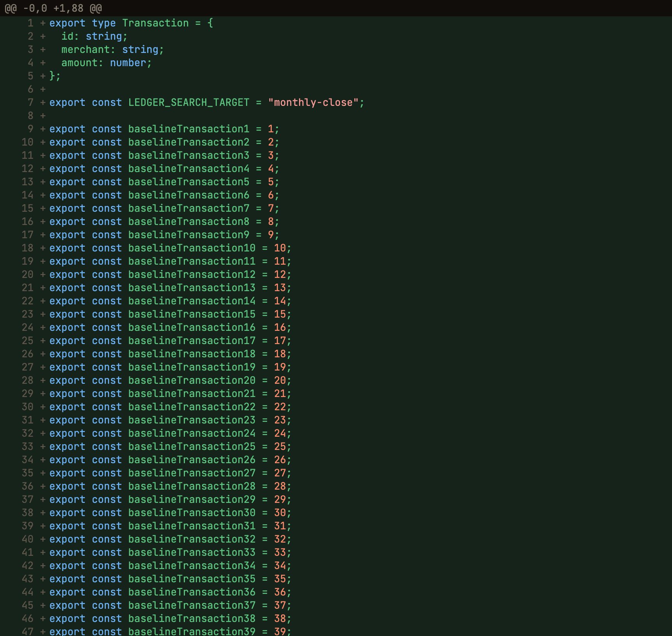Click the baselineTransaction8 identifier

189,221
